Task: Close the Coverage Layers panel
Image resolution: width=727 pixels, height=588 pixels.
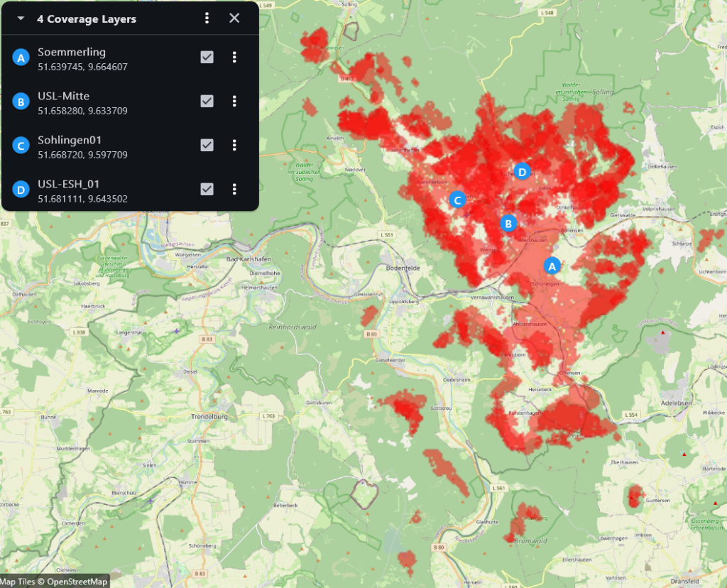Action: pyautogui.click(x=234, y=18)
